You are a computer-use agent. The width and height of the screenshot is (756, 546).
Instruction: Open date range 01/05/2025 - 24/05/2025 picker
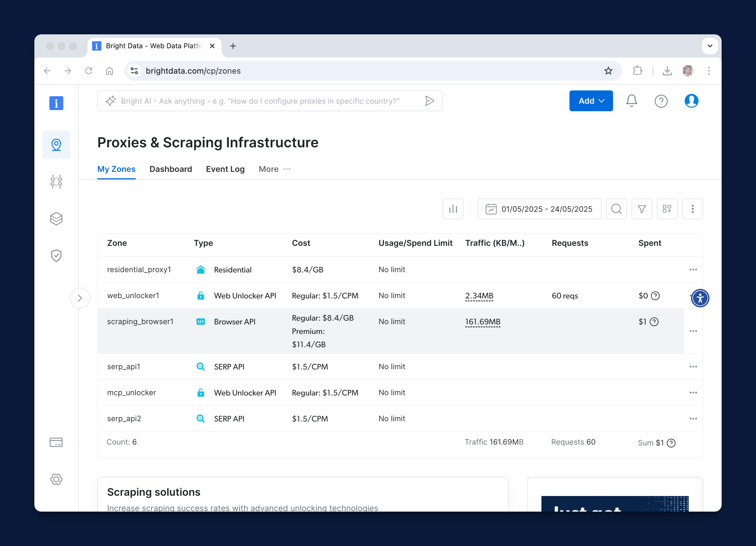coord(539,209)
